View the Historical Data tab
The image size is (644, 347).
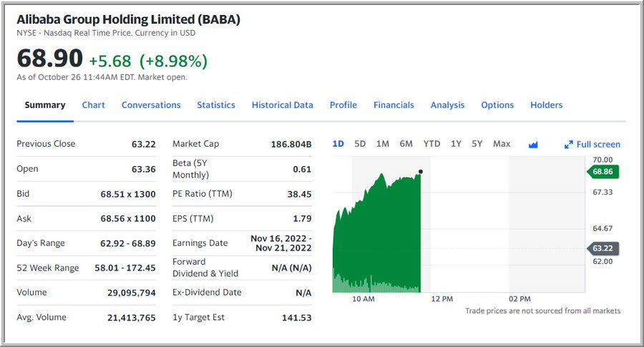[283, 105]
